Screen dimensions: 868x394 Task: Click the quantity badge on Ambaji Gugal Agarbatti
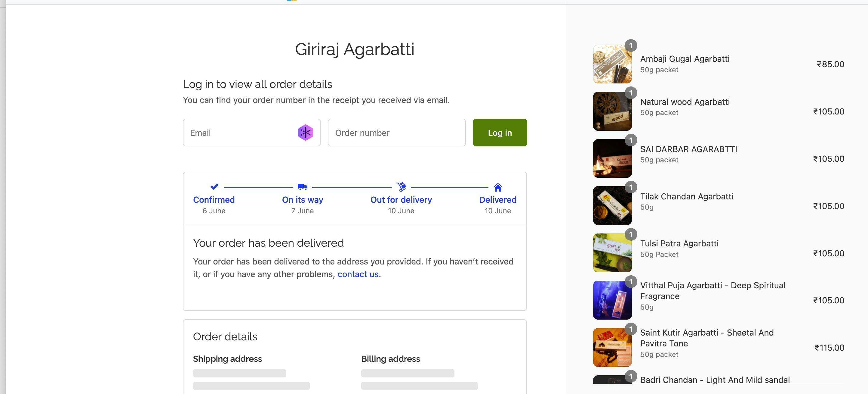coord(631,45)
